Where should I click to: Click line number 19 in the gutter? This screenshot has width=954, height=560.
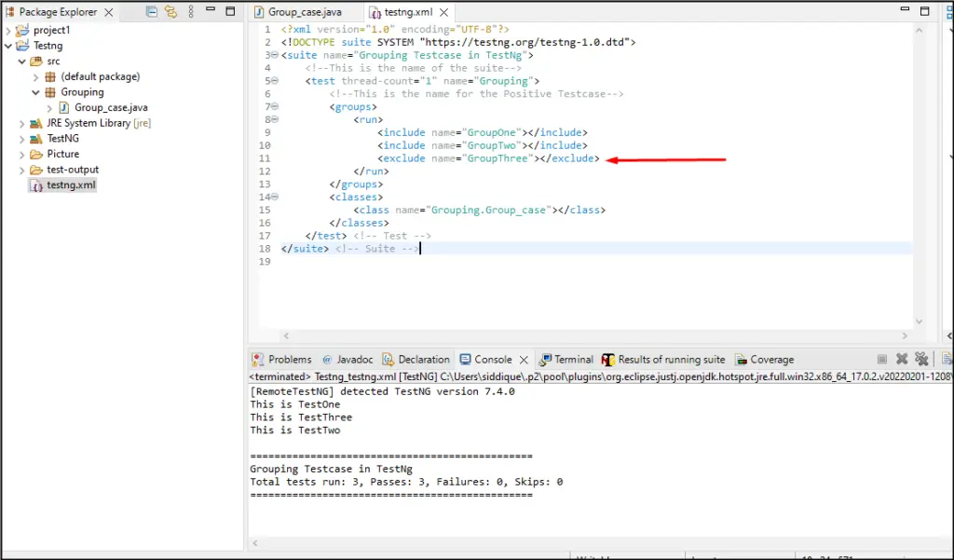click(x=264, y=262)
